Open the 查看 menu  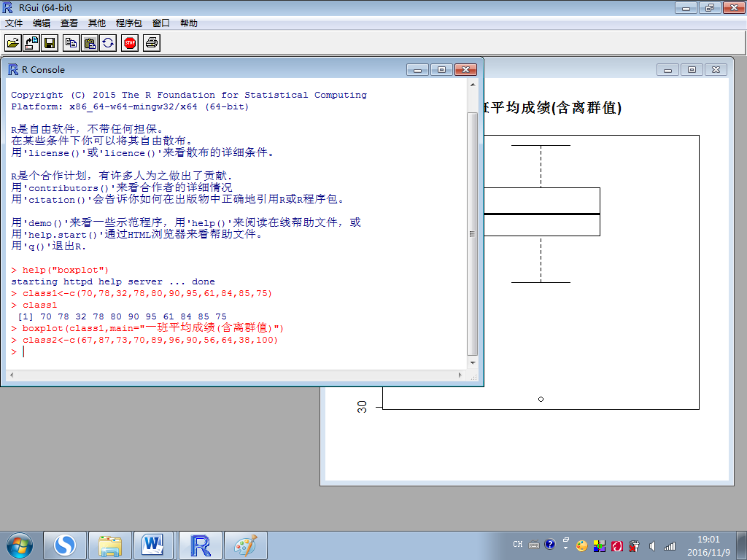pos(69,23)
